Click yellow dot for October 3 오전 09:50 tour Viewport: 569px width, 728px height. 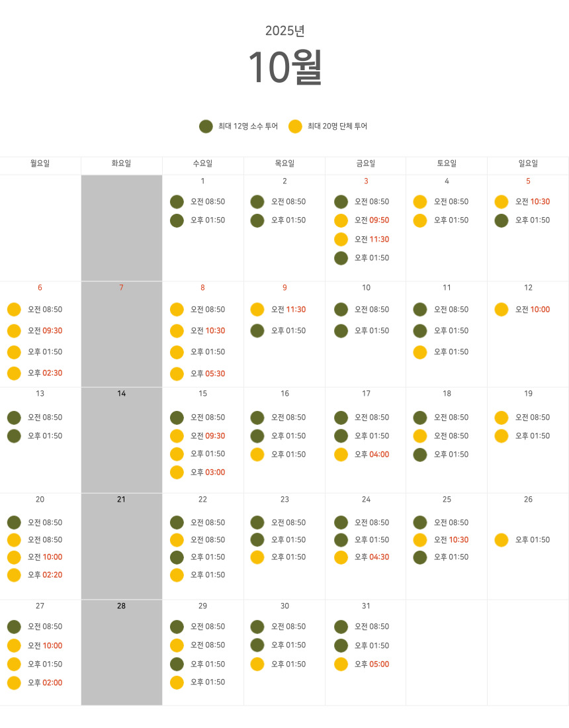(341, 220)
